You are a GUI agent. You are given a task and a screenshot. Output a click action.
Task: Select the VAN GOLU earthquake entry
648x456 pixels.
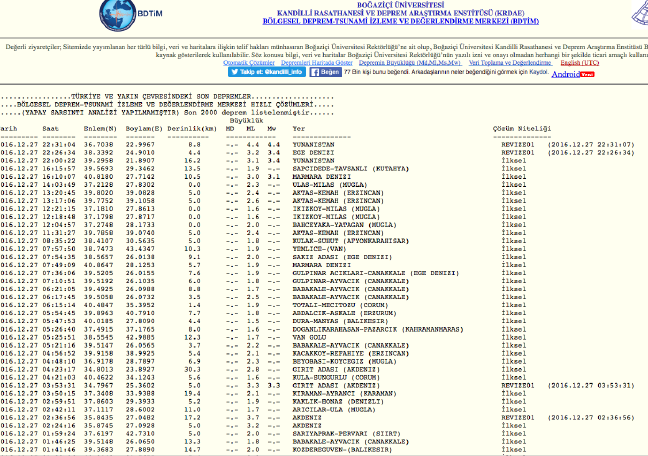click(310, 337)
